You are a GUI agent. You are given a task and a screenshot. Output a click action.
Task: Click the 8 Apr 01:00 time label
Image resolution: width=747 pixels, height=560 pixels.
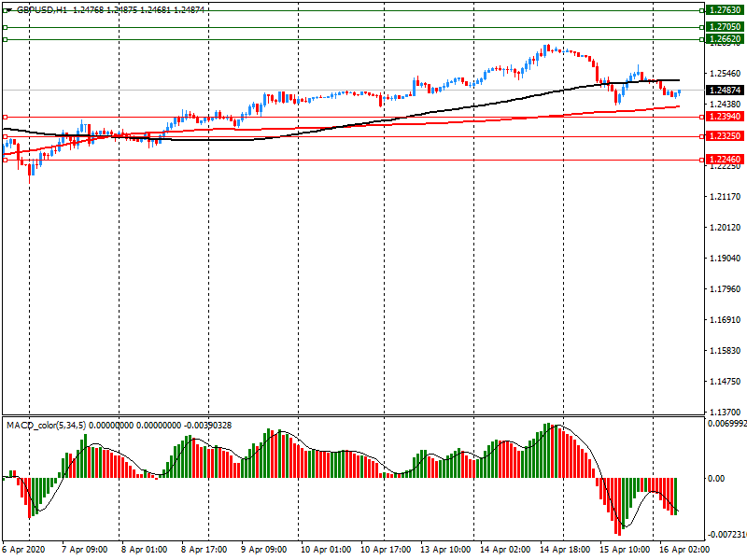(145, 550)
